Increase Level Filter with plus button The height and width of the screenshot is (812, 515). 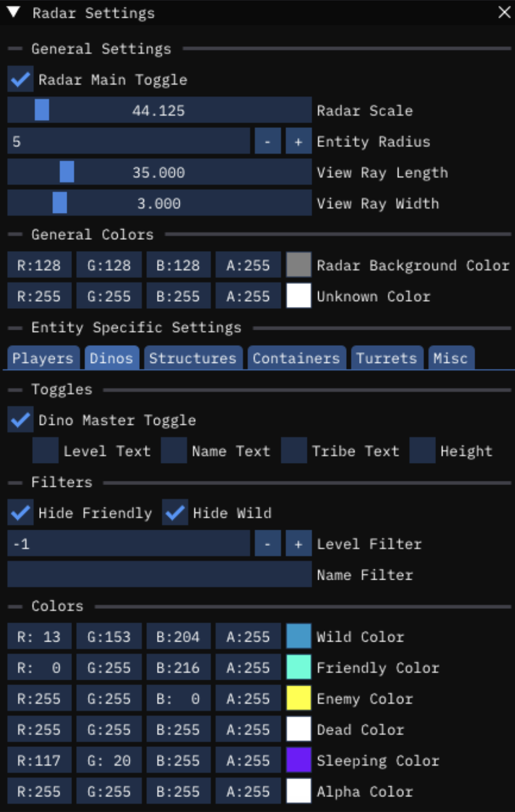(298, 544)
